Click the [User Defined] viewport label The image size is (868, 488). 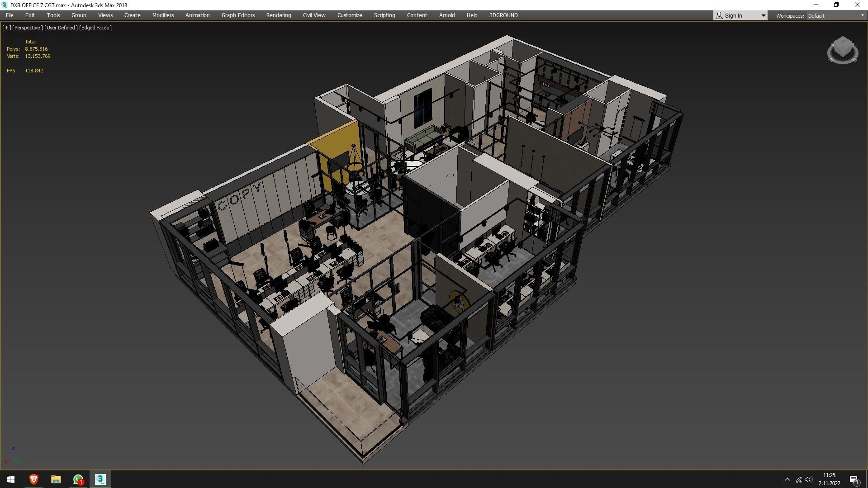click(61, 28)
